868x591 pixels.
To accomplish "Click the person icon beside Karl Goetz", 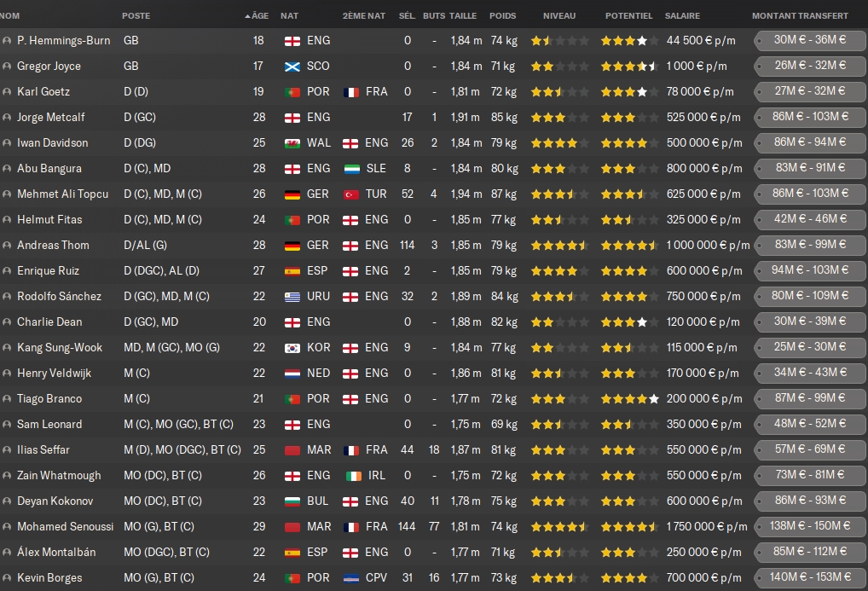I will pos(7,91).
